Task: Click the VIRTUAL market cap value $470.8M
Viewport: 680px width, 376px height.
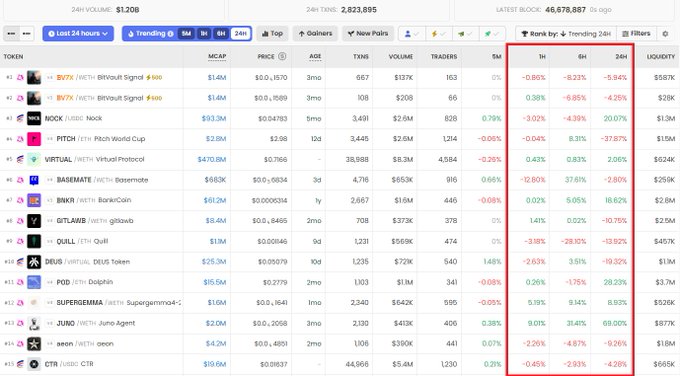Action: tap(212, 159)
